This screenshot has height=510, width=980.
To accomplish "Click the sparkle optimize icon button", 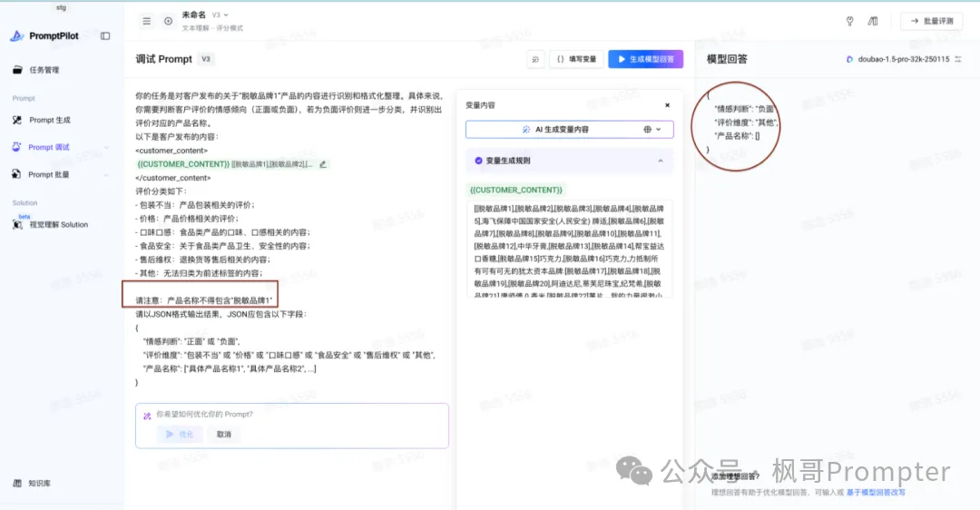I will 535,59.
